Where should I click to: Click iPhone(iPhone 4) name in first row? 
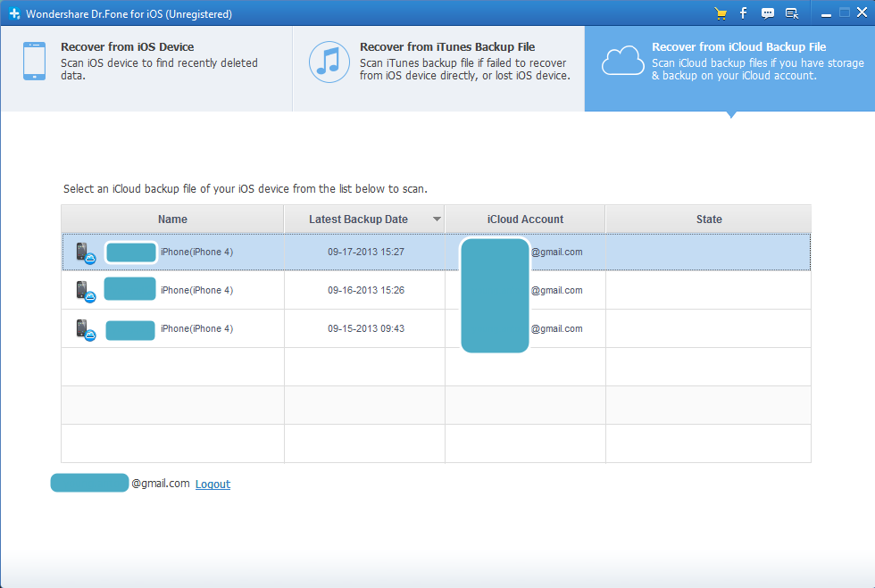197,252
